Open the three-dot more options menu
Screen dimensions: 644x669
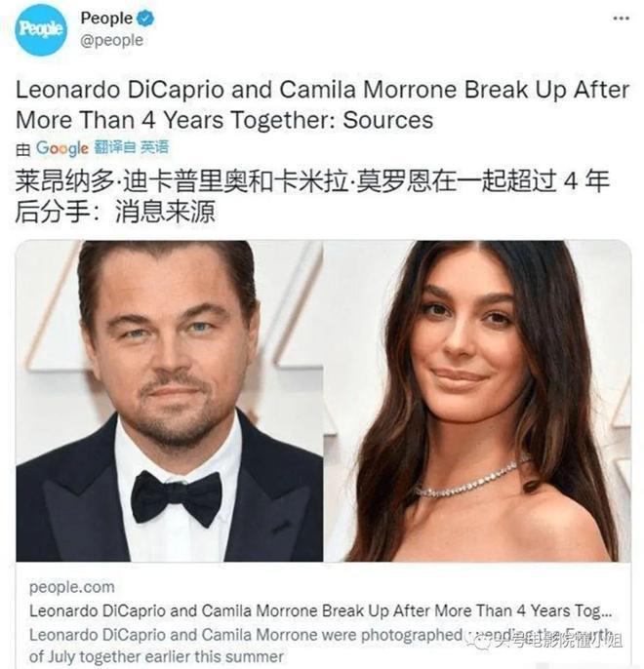[621, 19]
